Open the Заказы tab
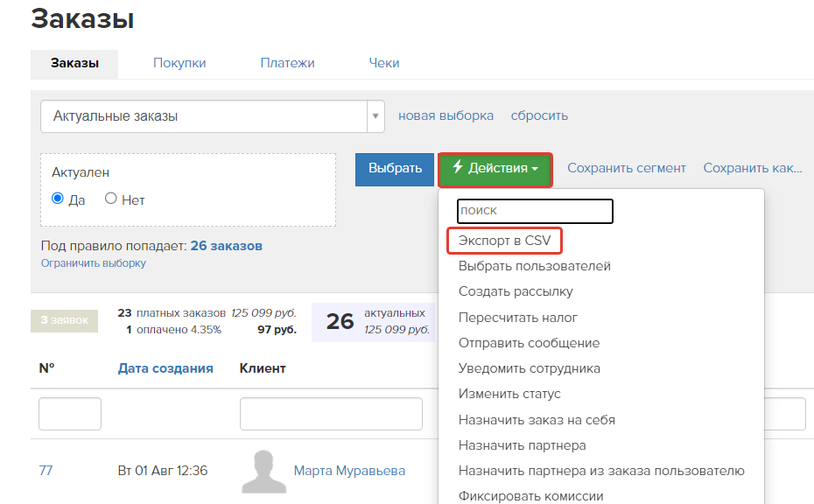Image resolution: width=814 pixels, height=504 pixels. [x=74, y=63]
